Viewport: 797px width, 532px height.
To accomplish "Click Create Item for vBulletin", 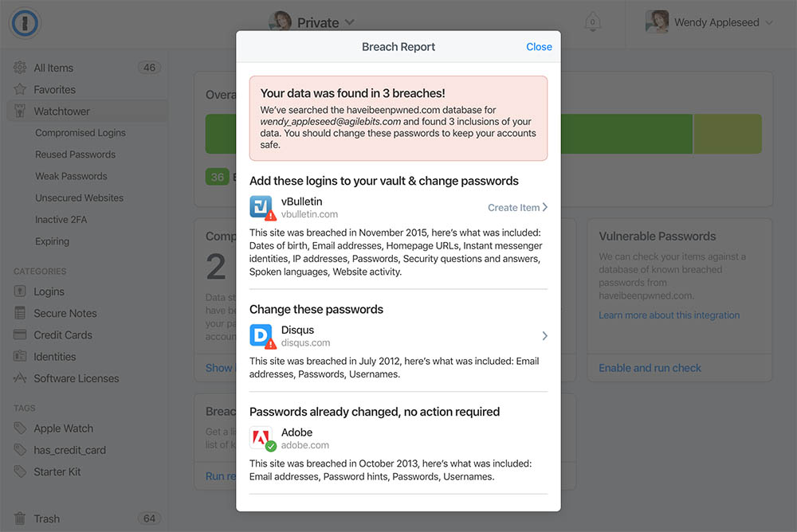I will [x=517, y=207].
